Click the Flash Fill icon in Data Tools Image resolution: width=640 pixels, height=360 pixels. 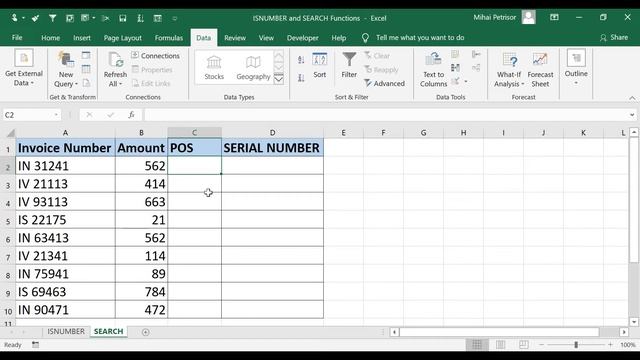[456, 54]
